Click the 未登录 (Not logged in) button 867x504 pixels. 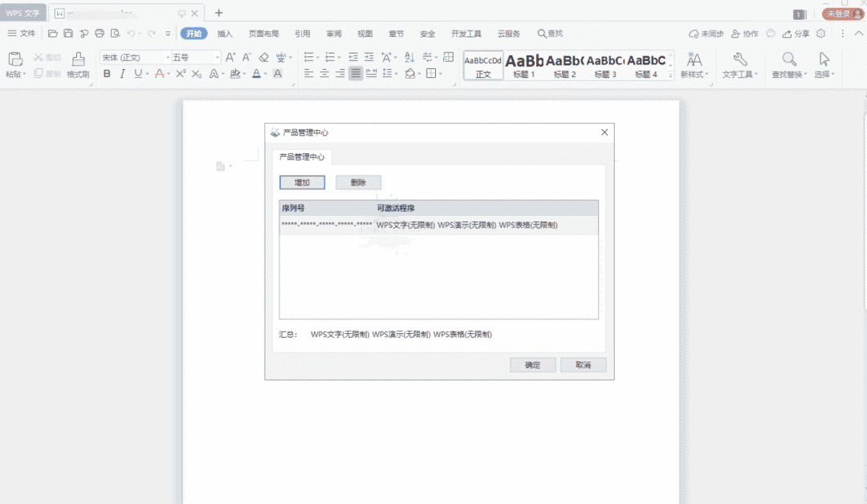(x=843, y=14)
